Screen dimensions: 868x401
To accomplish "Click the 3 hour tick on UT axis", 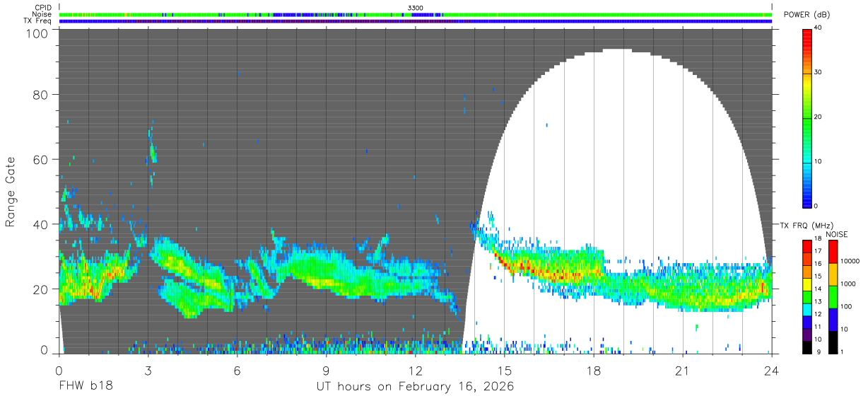I will click(148, 370).
